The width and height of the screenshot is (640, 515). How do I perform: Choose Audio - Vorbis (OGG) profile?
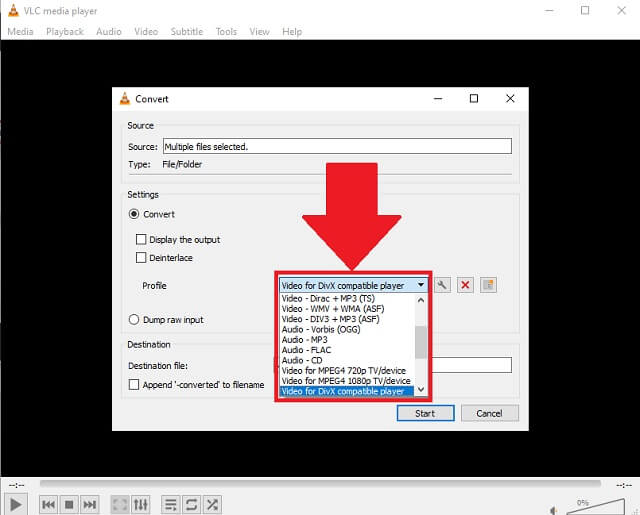coord(348,329)
